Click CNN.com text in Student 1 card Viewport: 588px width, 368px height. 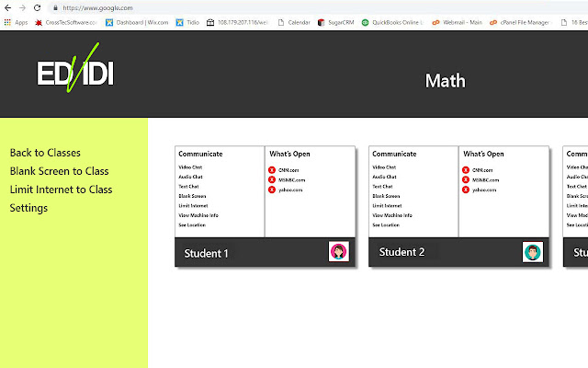[x=288, y=170]
